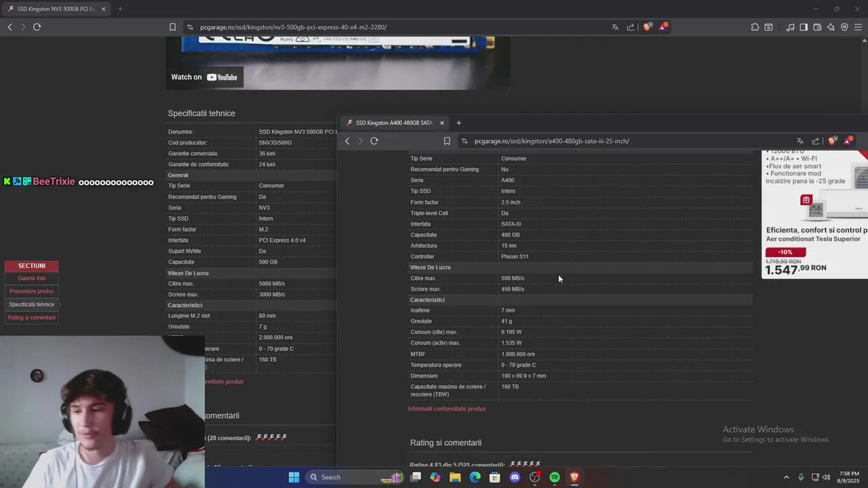Share the A400 page via share icon
The width and height of the screenshot is (868, 488).
pyautogui.click(x=816, y=141)
